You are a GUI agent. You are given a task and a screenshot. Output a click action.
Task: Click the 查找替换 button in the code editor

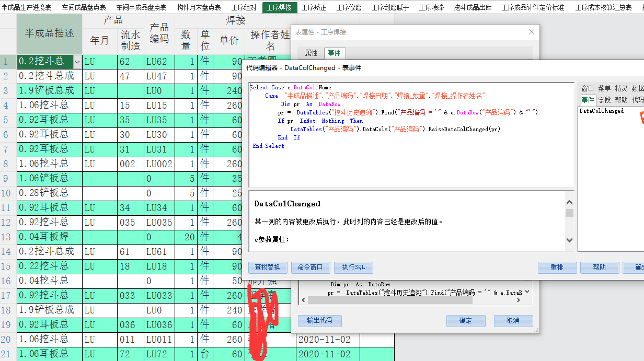pyautogui.click(x=268, y=267)
